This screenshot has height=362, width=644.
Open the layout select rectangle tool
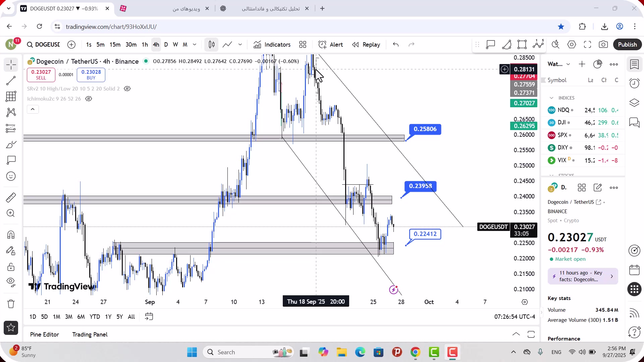pyautogui.click(x=522, y=45)
